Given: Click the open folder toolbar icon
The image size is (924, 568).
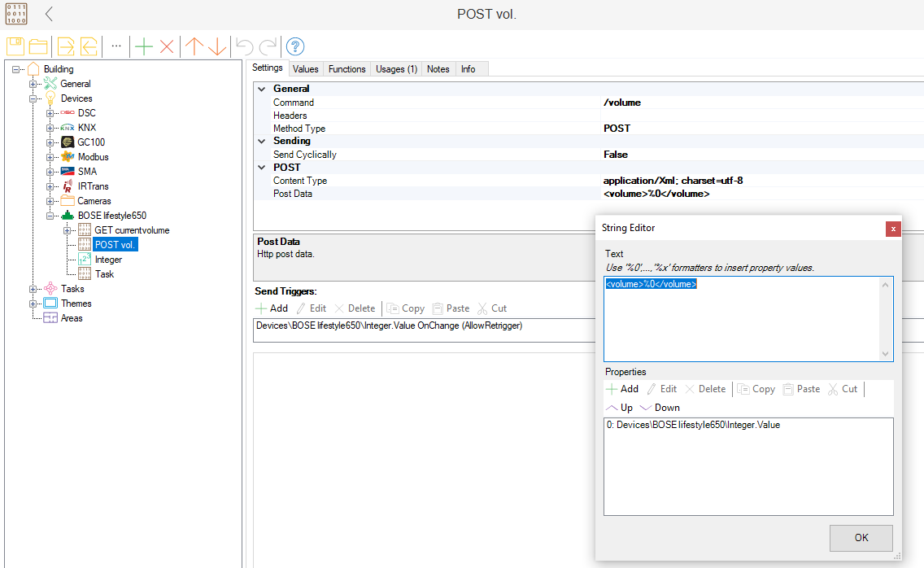Looking at the screenshot, I should pos(38,46).
